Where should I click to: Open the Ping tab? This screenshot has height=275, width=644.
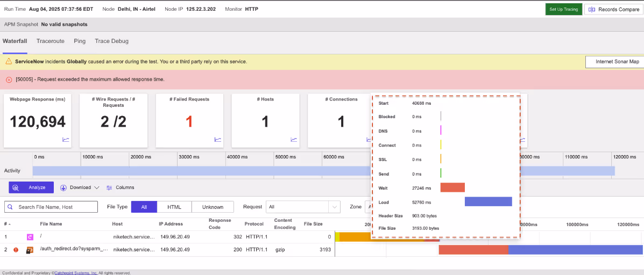80,41
